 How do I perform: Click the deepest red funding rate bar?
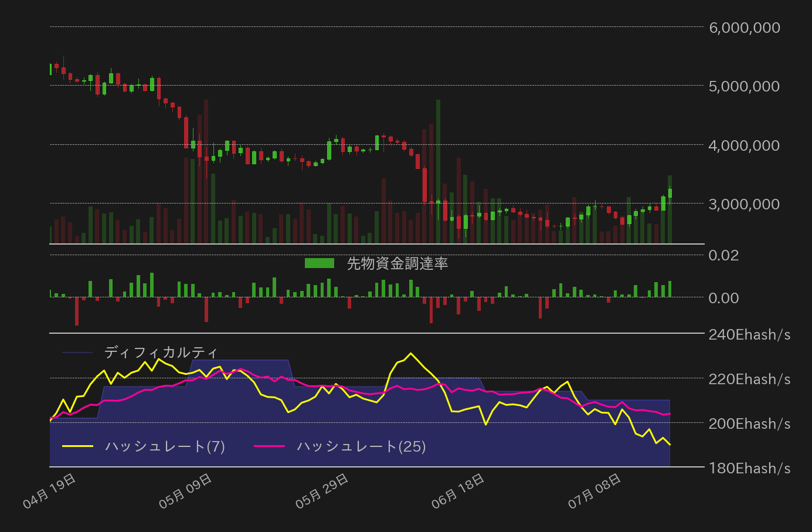[77, 311]
